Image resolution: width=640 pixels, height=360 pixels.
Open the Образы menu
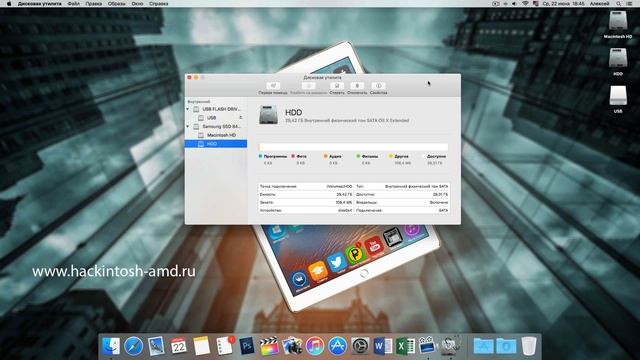point(117,4)
